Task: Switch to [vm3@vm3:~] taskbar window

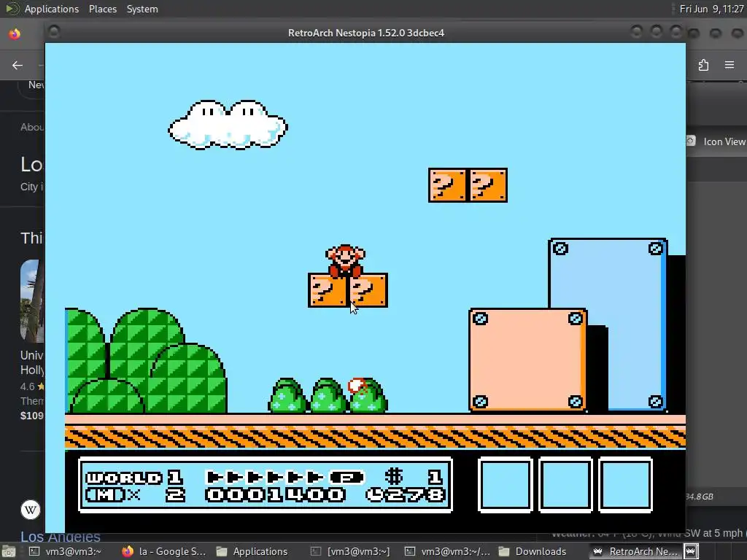Action: click(x=350, y=551)
